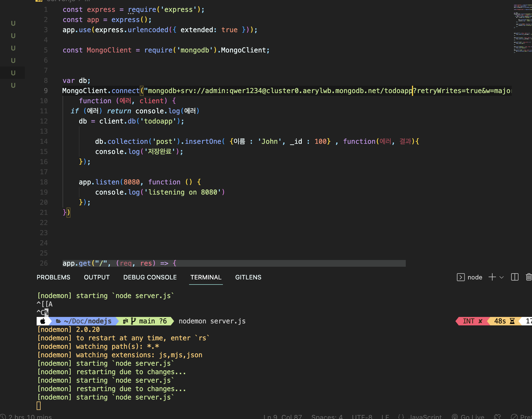Click the Prettier circle-slash status icon
Screen dimensions: 532x419
pyautogui.click(x=514, y=416)
